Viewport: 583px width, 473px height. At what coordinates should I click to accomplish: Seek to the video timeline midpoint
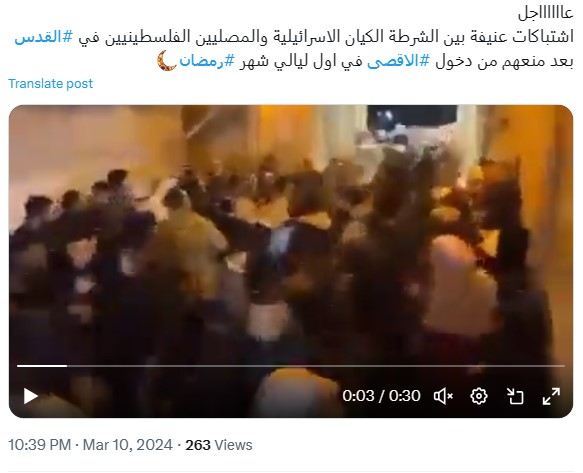pos(291,366)
